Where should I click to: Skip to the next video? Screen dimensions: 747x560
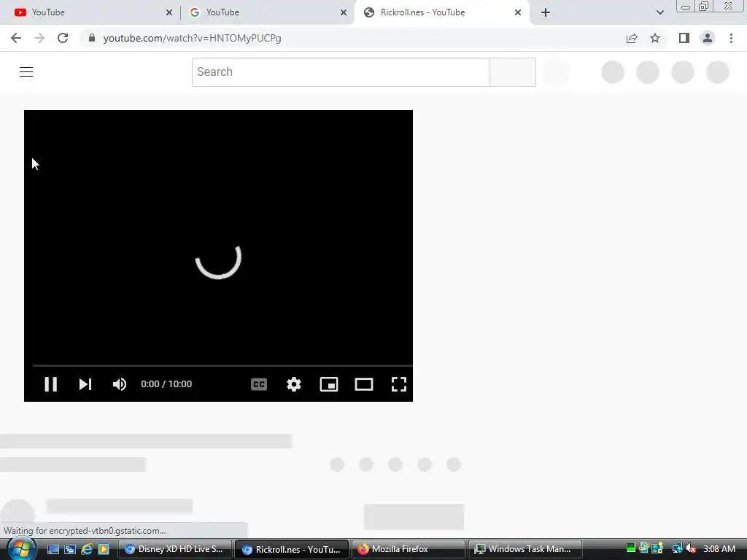tap(85, 384)
